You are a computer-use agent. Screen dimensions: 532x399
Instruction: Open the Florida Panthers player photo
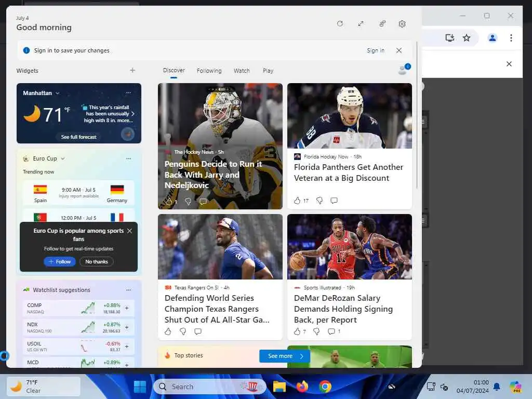(x=350, y=116)
